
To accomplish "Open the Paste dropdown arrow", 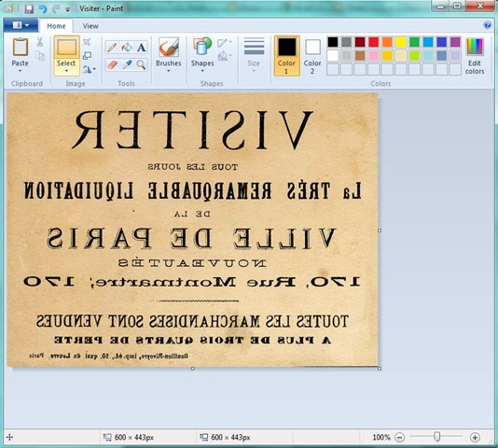I will (20, 71).
